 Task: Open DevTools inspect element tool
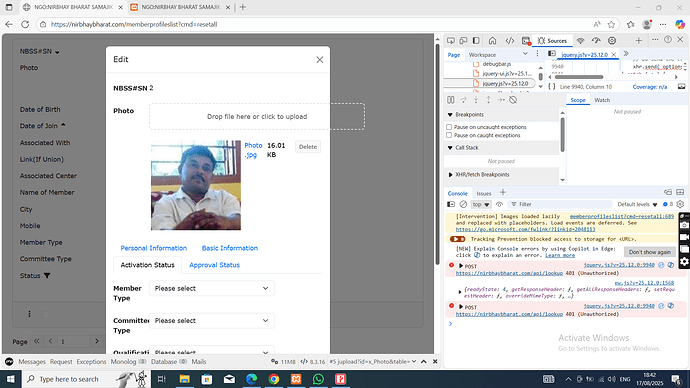click(x=451, y=40)
